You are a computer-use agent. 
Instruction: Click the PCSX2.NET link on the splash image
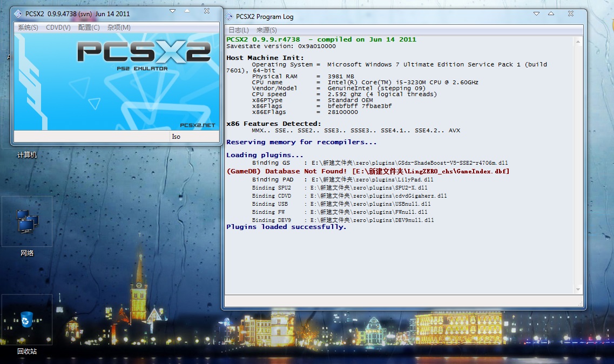click(197, 125)
